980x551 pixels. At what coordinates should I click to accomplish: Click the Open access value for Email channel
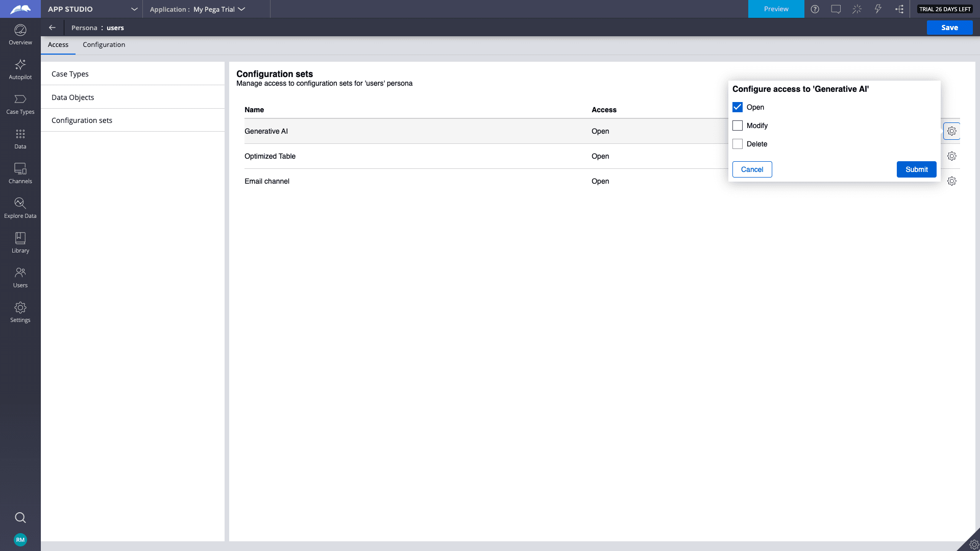tap(600, 181)
